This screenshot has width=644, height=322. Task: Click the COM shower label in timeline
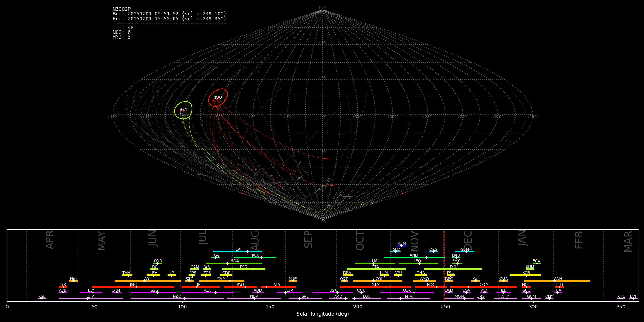point(484,285)
